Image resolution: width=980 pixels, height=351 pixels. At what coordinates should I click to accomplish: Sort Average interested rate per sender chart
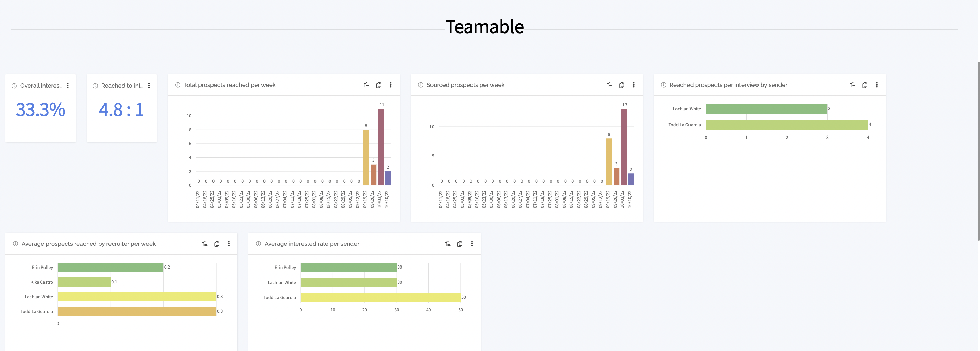click(448, 244)
